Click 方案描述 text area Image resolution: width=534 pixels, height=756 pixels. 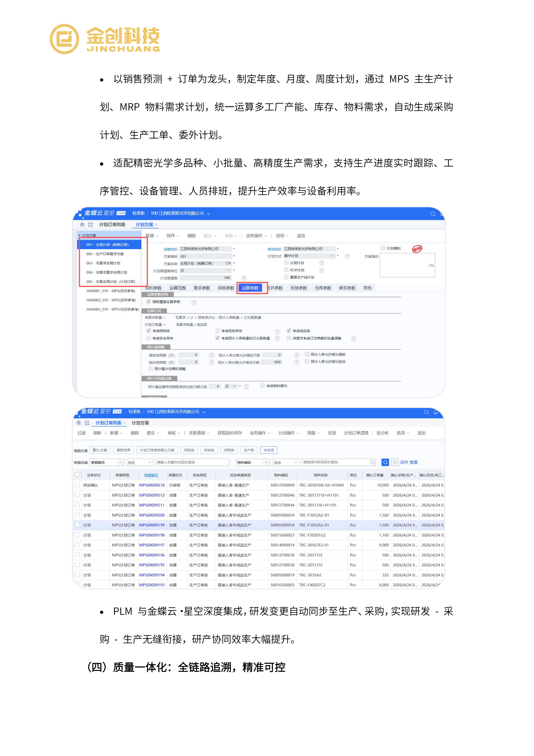[x=407, y=265]
